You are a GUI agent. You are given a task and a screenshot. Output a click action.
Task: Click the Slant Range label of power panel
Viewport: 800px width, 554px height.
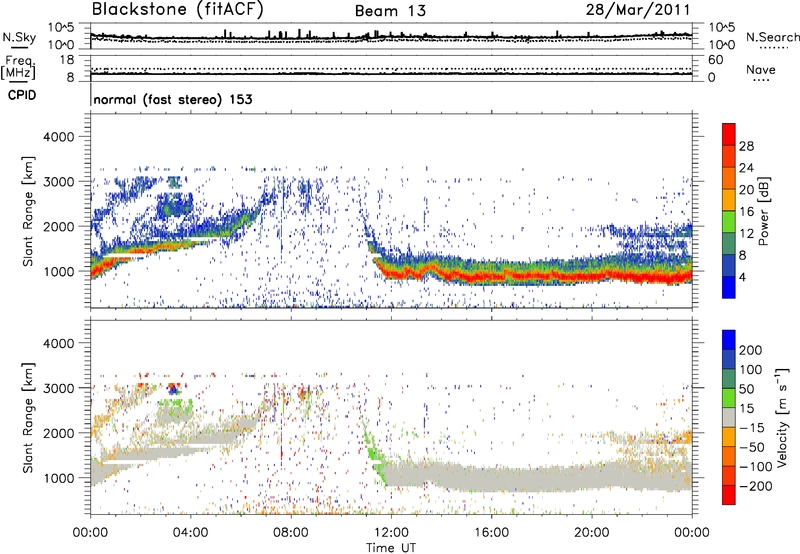pos(28,211)
